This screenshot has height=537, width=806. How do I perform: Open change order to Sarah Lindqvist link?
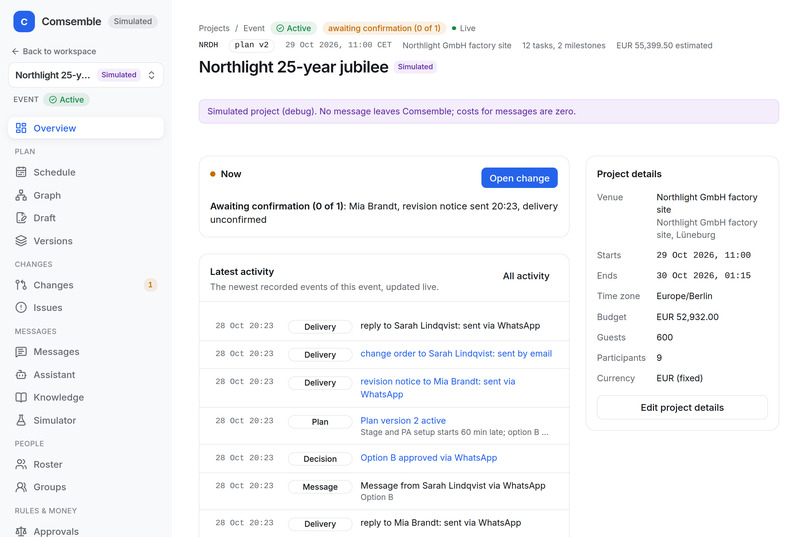456,354
